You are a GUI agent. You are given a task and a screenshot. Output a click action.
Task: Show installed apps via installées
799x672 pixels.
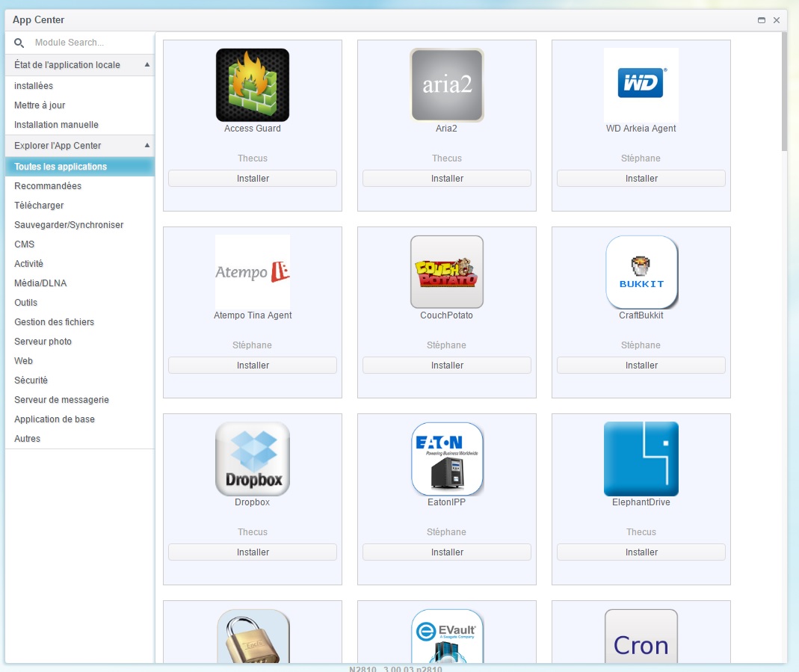click(x=34, y=86)
